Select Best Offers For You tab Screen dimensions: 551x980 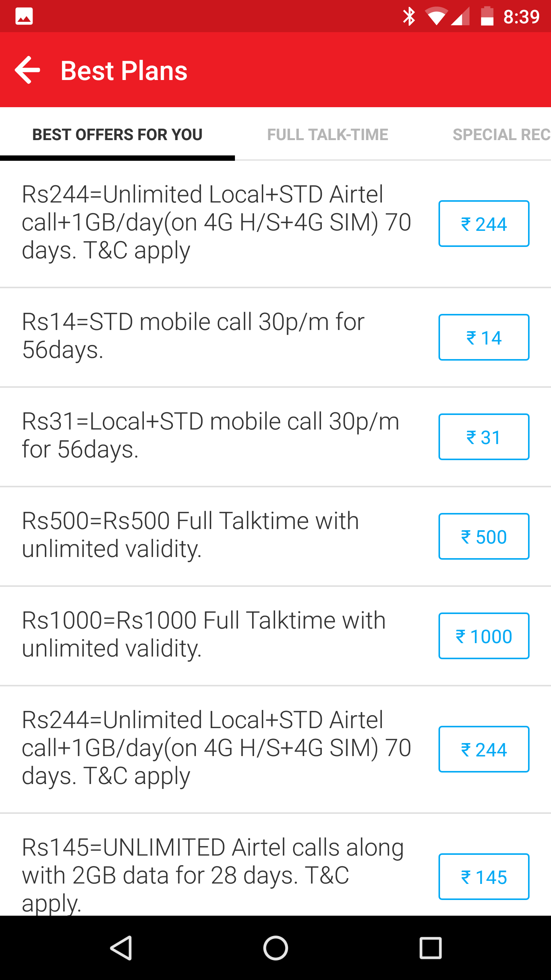117,134
